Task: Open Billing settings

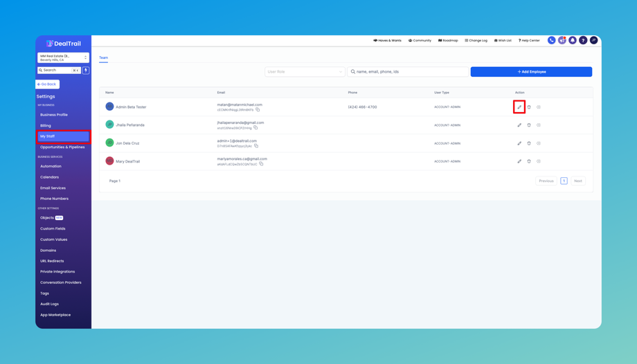Action: 46,126
